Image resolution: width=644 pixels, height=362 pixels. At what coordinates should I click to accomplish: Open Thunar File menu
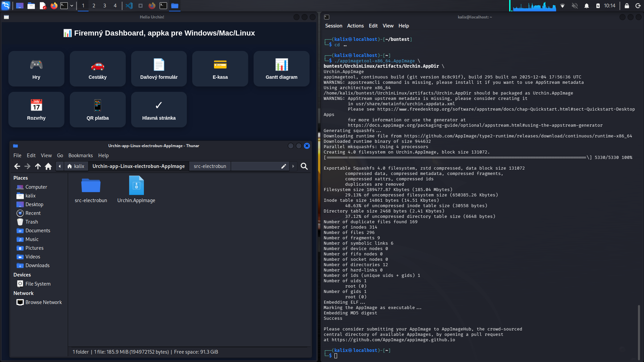pos(17,156)
